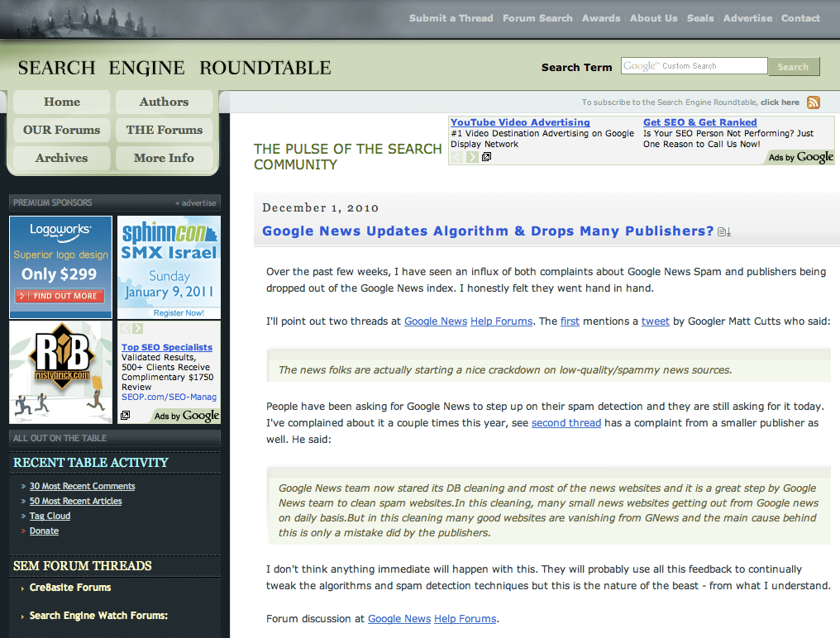Open Forum Search in top bar
The height and width of the screenshot is (638, 840).
coord(537,18)
